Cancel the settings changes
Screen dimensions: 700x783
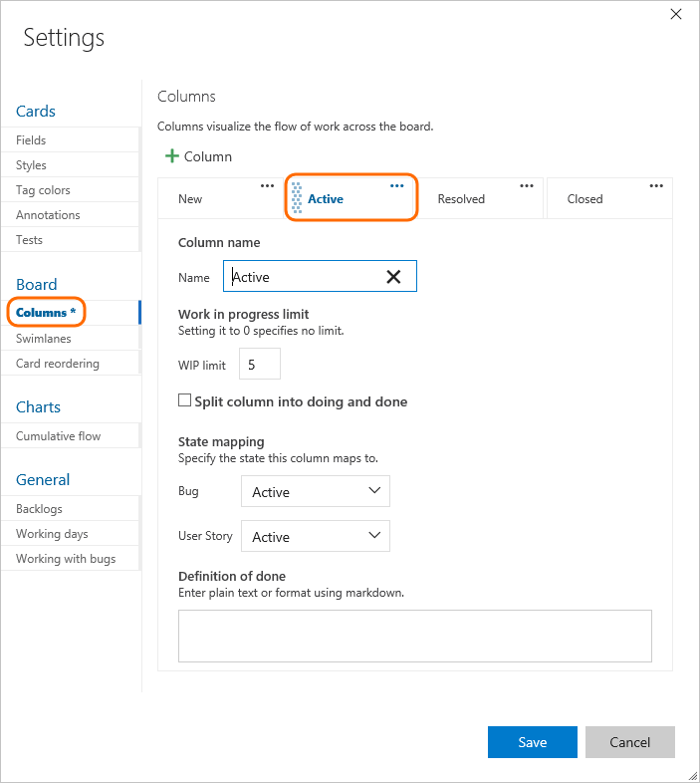coord(629,742)
